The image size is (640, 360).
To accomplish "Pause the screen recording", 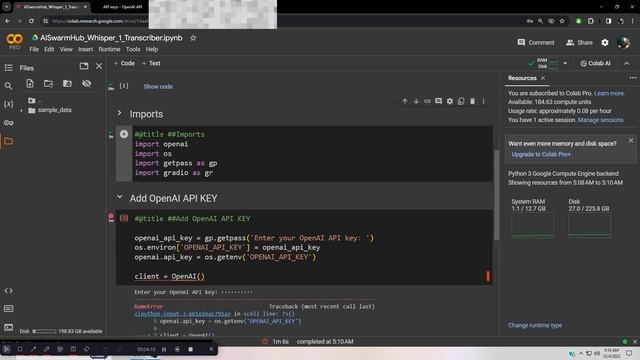I will point(164,349).
